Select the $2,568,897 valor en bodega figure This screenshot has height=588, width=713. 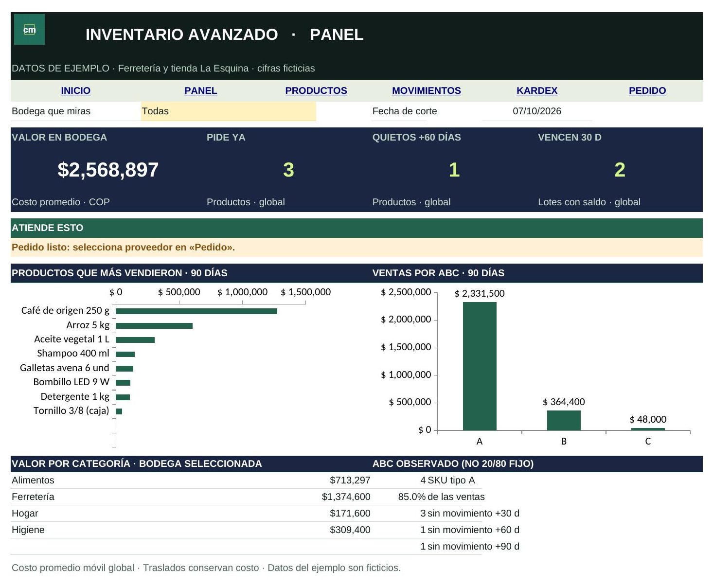click(108, 170)
